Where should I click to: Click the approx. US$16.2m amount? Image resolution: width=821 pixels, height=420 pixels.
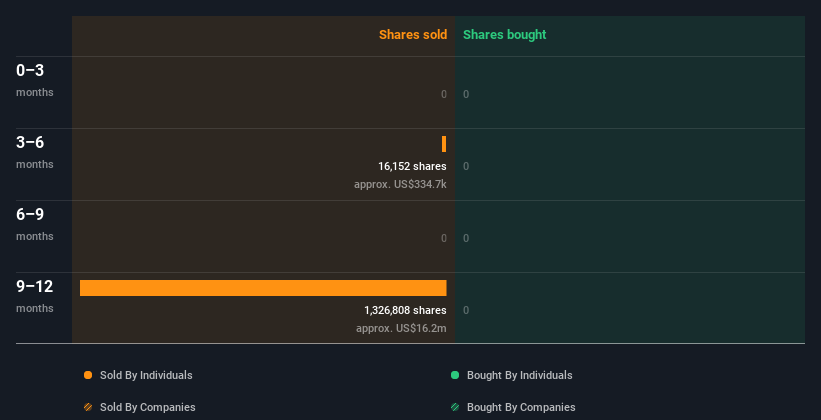click(x=401, y=328)
